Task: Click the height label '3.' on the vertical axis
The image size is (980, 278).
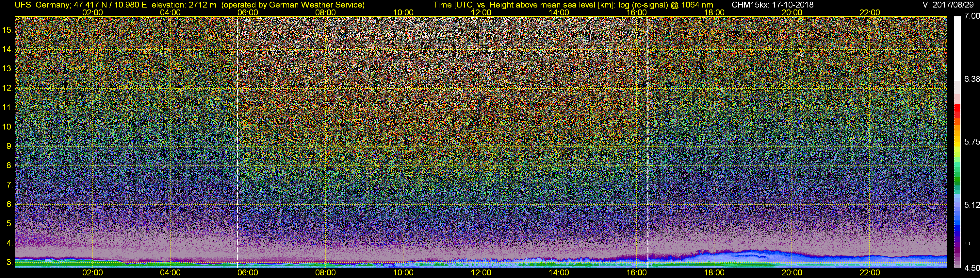Action: click(x=9, y=262)
